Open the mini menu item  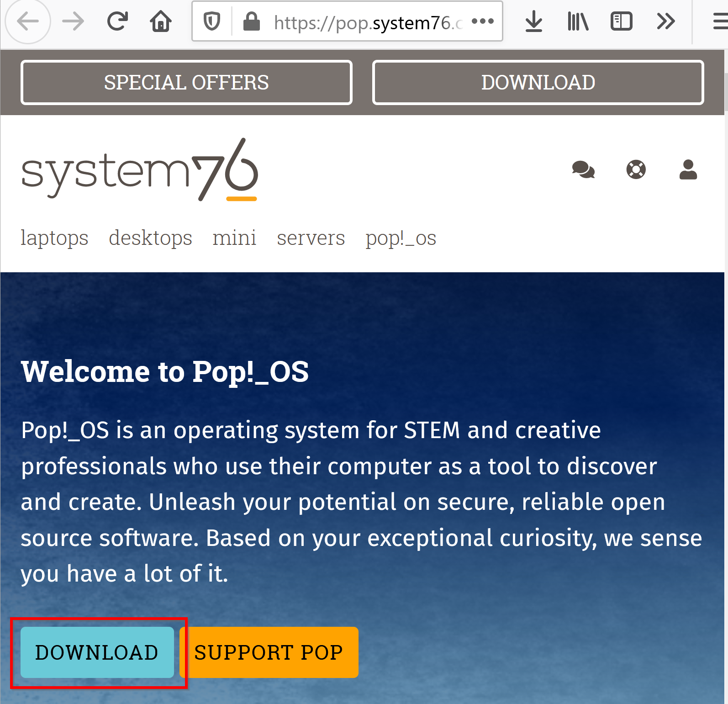click(x=234, y=238)
